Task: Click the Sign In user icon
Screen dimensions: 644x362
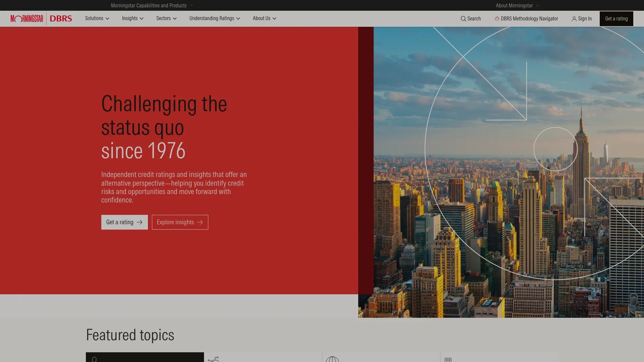Action: pyautogui.click(x=574, y=19)
